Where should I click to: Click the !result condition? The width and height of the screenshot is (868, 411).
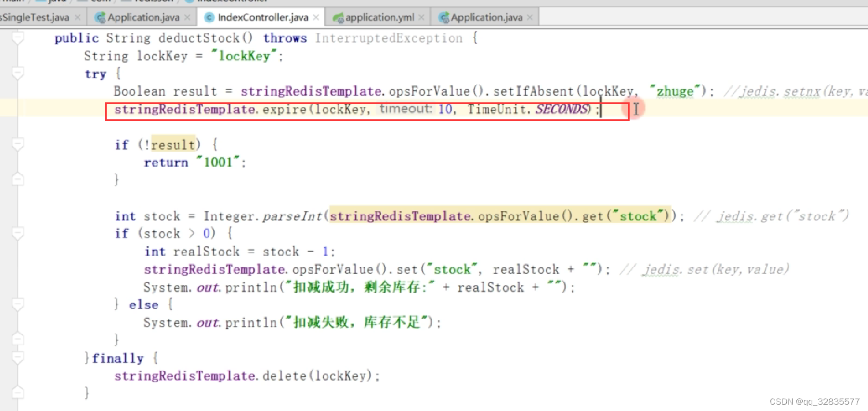click(171, 145)
